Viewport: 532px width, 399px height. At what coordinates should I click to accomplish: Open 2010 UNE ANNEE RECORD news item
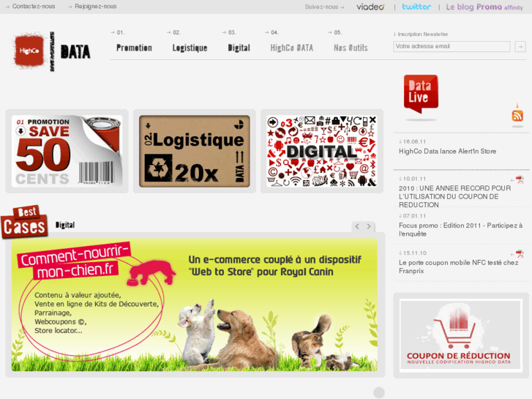(454, 197)
